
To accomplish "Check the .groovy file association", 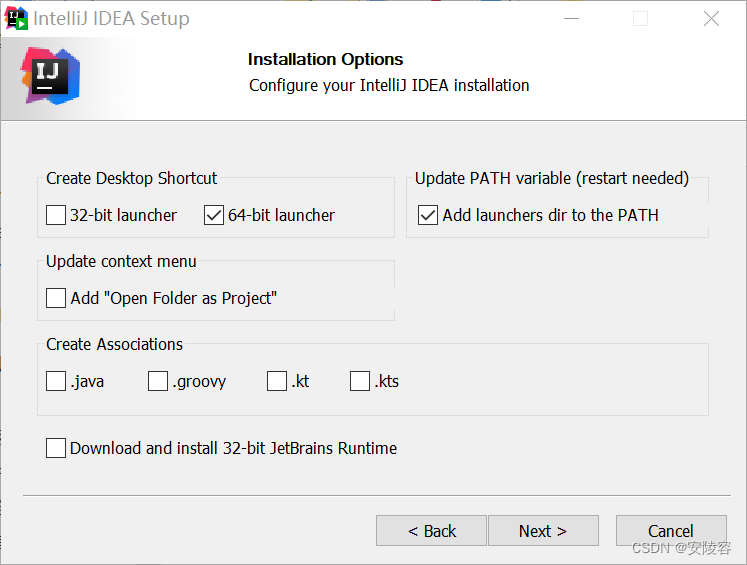I will coord(158,381).
